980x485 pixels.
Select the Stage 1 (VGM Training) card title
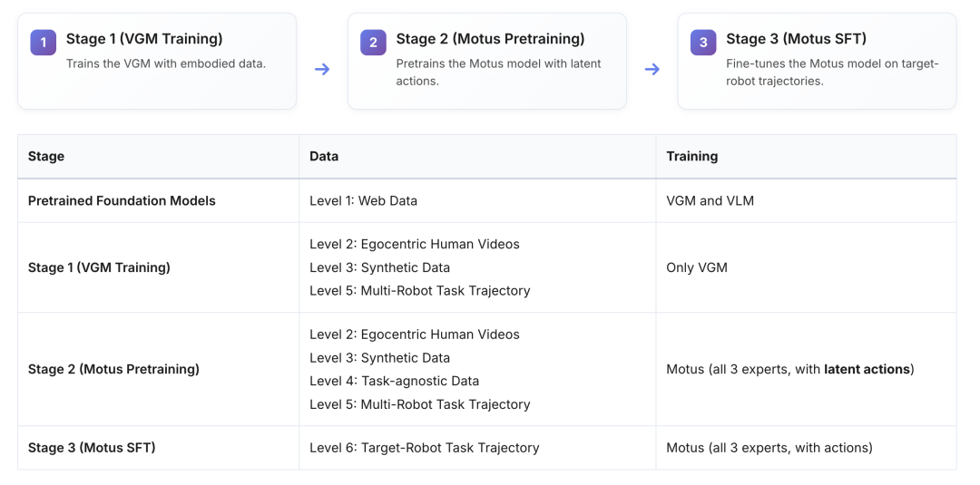143,39
